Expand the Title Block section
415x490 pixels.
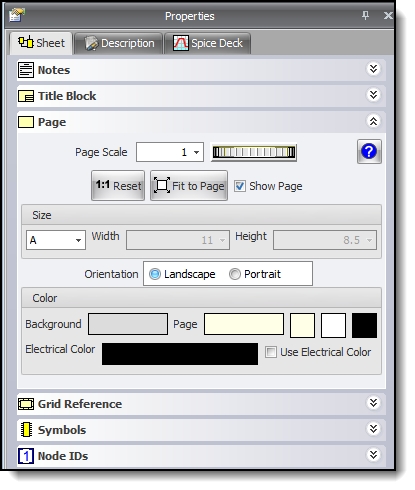click(x=373, y=95)
